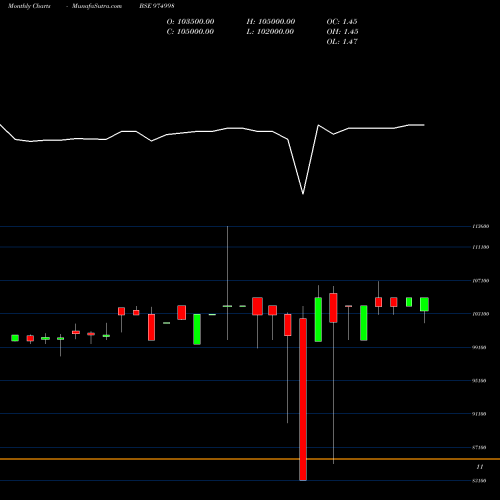The height and width of the screenshot is (500, 500).
Task: Select the open value 'O: 103500.00'
Action: coord(190,22)
